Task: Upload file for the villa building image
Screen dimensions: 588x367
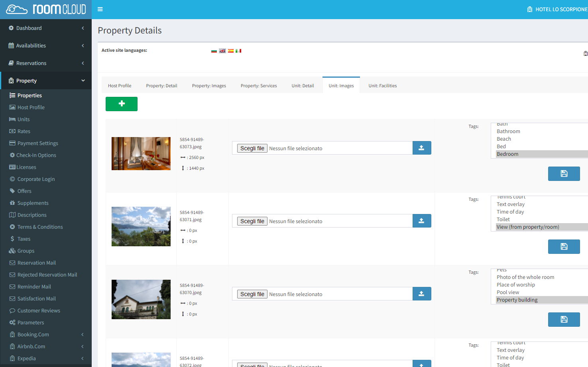Action: coord(421,294)
